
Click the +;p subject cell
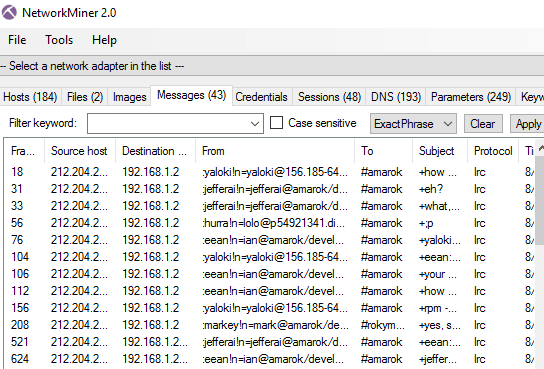[x=426, y=223]
